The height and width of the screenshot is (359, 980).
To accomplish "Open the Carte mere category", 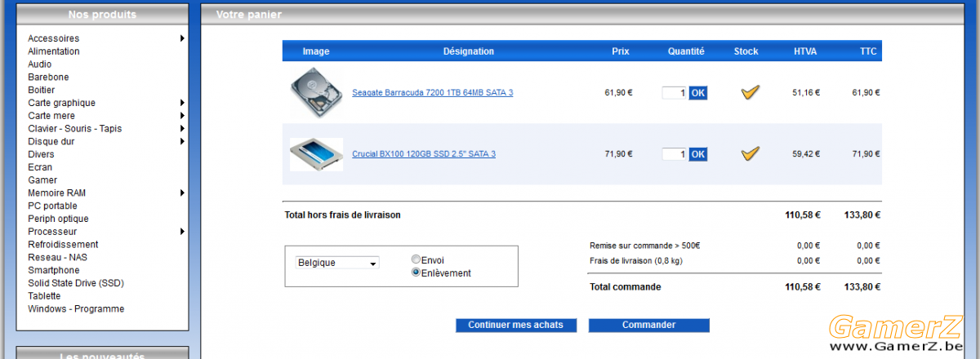I will pos(51,116).
